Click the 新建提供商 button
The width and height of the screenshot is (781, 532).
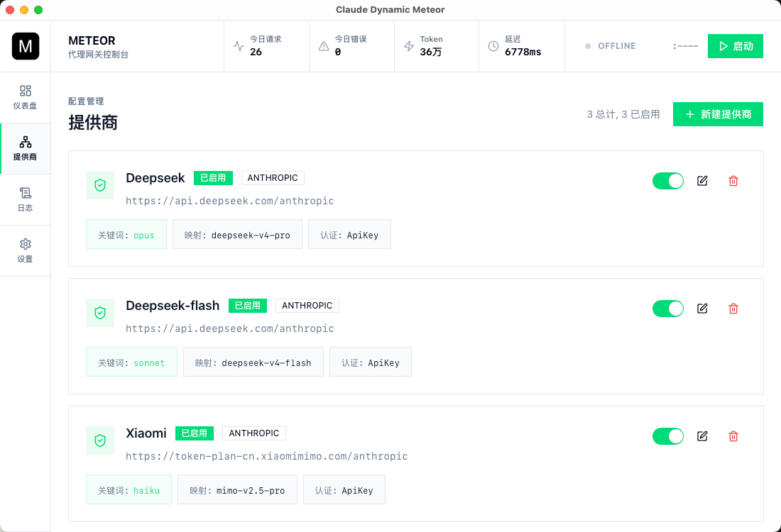[x=718, y=114]
